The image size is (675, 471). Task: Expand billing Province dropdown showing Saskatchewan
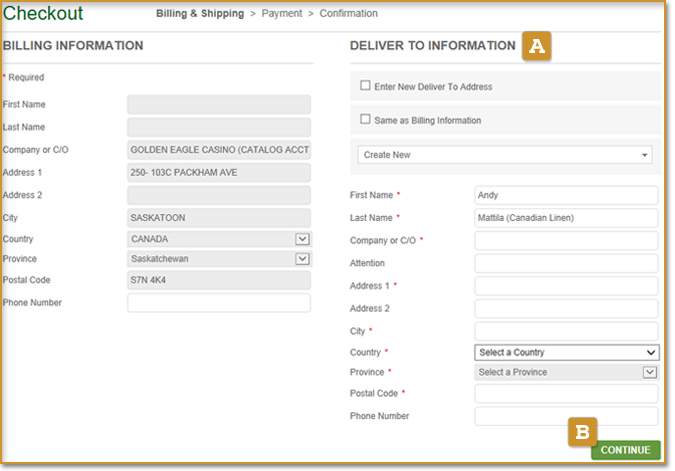[x=219, y=259]
